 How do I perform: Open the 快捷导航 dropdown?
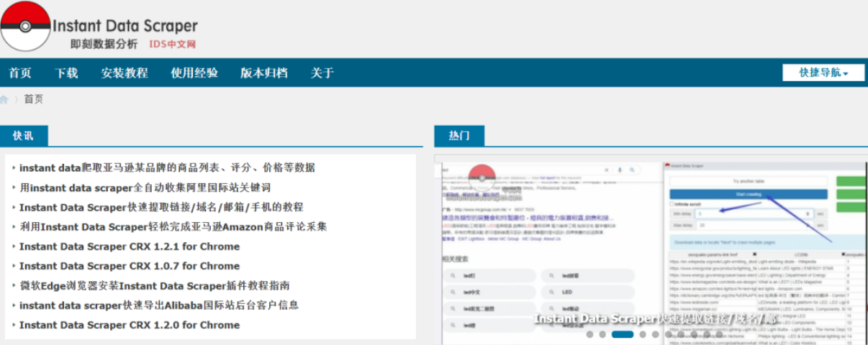[x=823, y=73]
